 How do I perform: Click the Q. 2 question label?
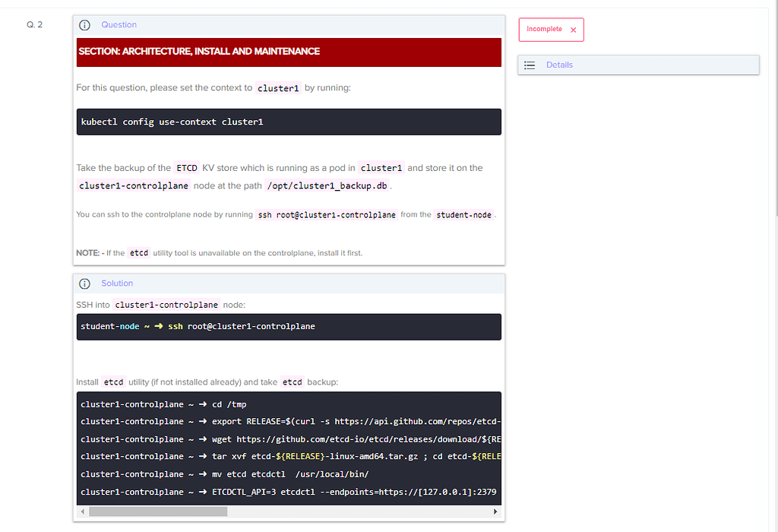35,24
